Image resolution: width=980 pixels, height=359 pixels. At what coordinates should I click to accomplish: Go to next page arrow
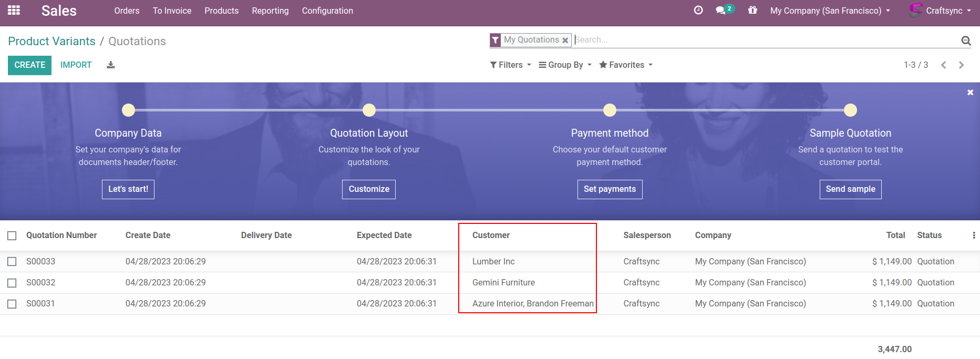961,65
